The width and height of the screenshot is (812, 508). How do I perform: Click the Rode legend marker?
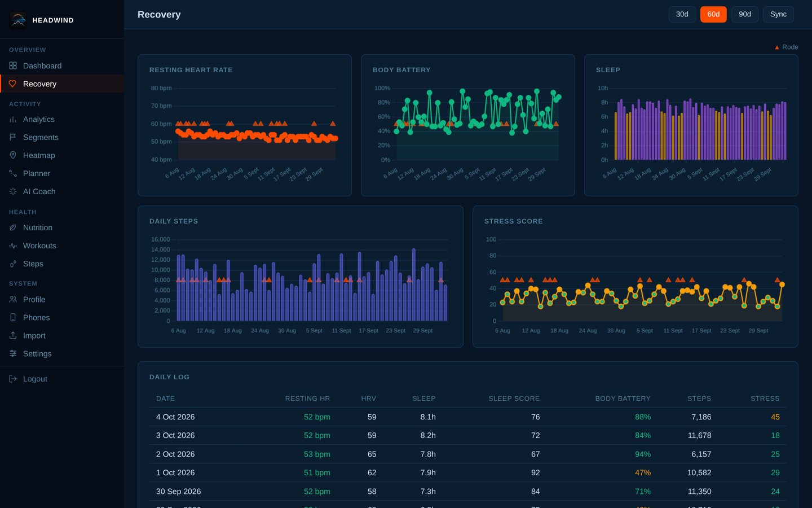click(776, 47)
